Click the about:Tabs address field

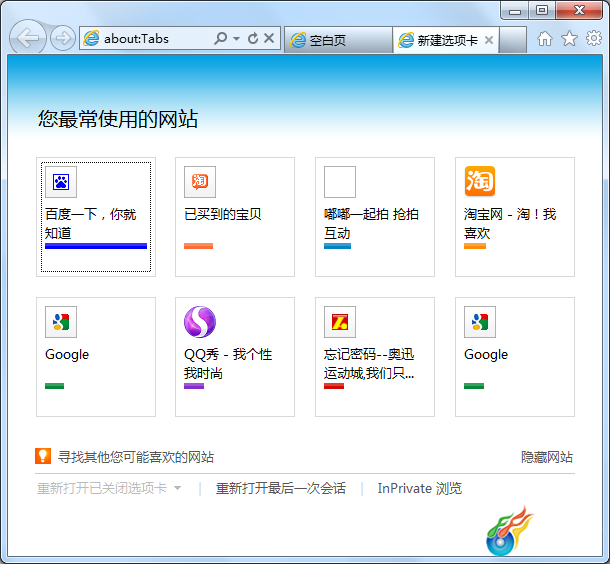tap(156, 39)
